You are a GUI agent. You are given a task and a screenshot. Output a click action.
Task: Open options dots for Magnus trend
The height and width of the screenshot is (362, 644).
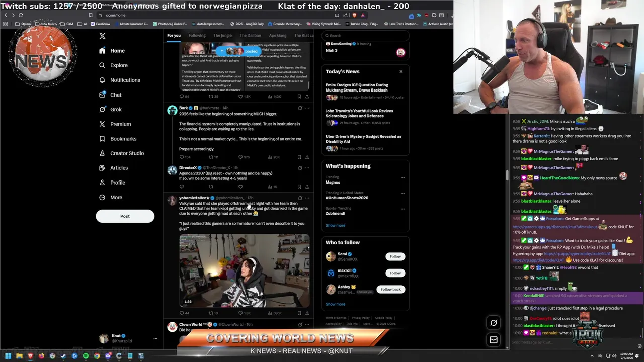click(403, 177)
